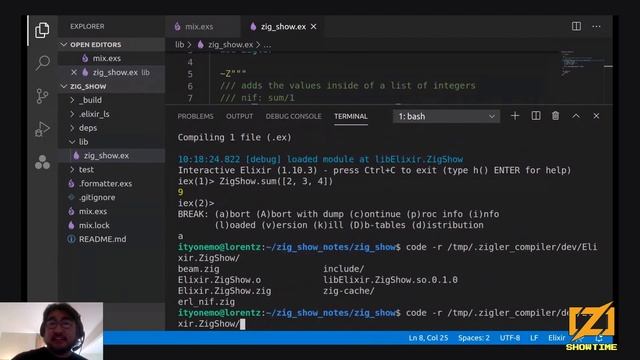Switch to the Problems panel tab

(x=196, y=116)
